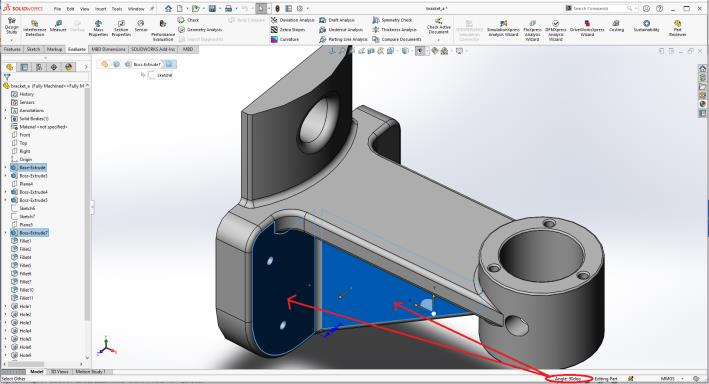Open the Help question mark icon
The height and width of the screenshot is (384, 709).
coord(660,8)
